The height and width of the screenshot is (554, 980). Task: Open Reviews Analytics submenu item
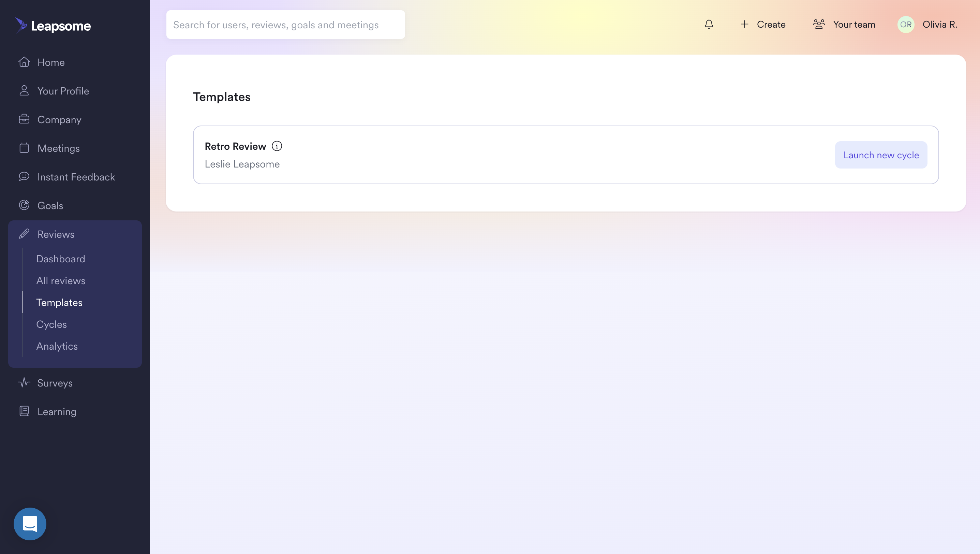57,346
